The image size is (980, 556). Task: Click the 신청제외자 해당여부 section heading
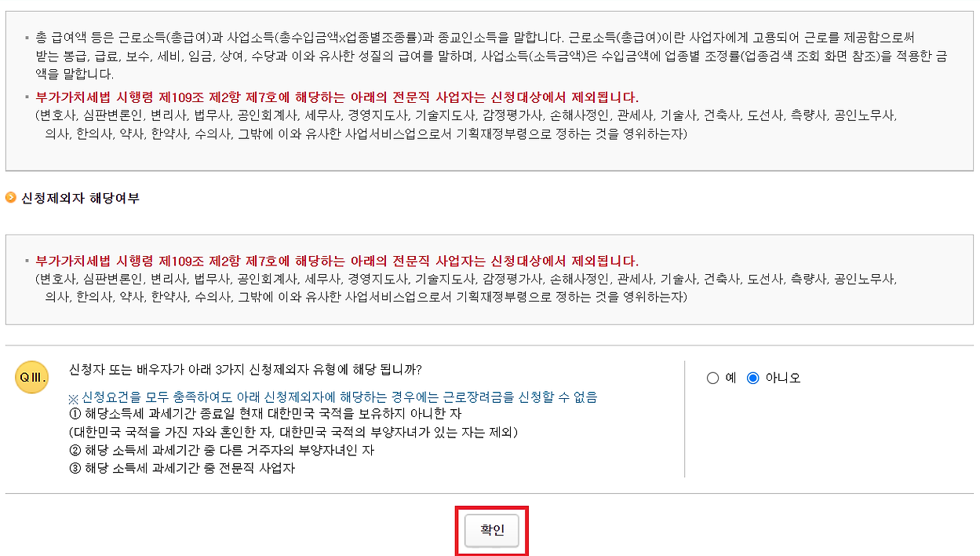click(61, 199)
